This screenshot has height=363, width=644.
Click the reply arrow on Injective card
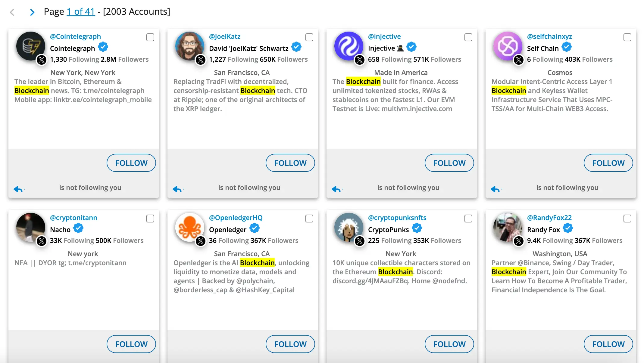click(336, 189)
